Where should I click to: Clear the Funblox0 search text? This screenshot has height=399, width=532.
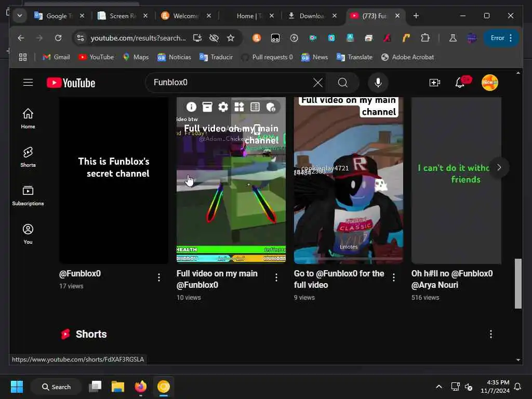[317, 83]
